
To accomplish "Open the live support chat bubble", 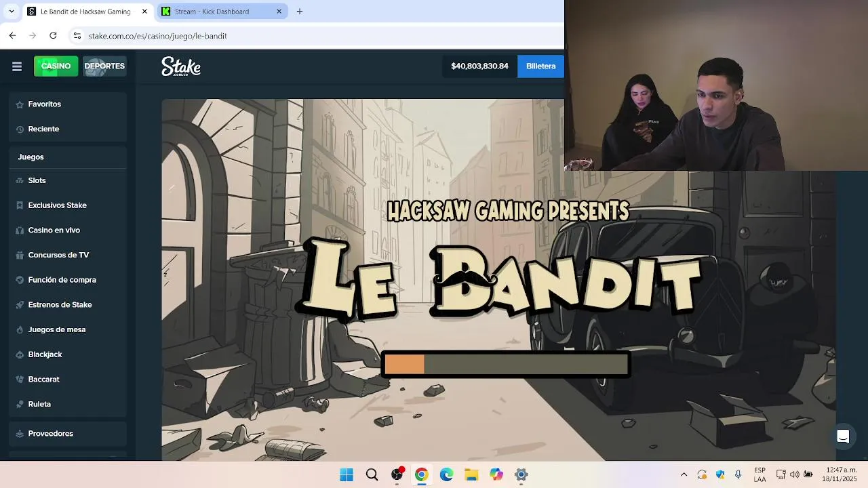I will (843, 436).
